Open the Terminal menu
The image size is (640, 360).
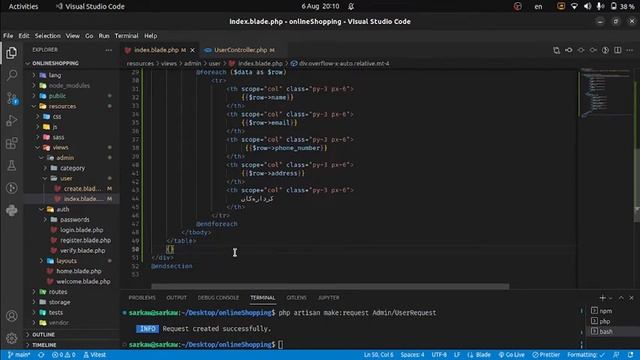click(127, 36)
